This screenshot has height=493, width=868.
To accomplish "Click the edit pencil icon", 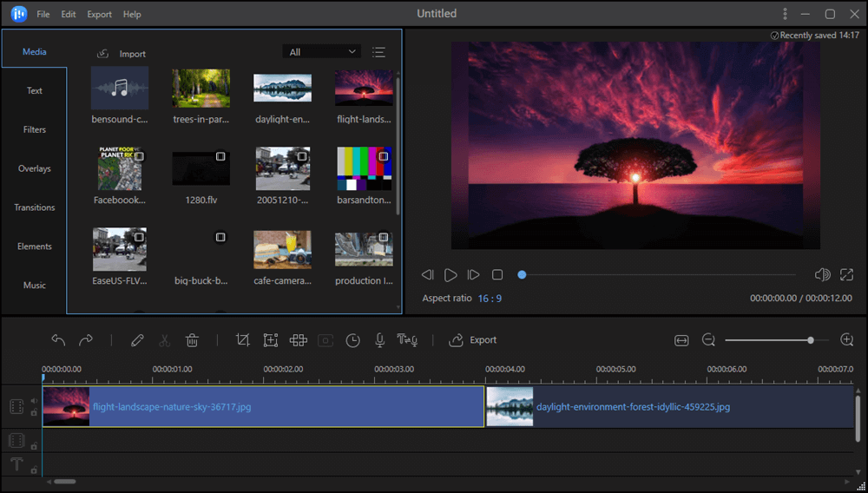I will coord(137,340).
